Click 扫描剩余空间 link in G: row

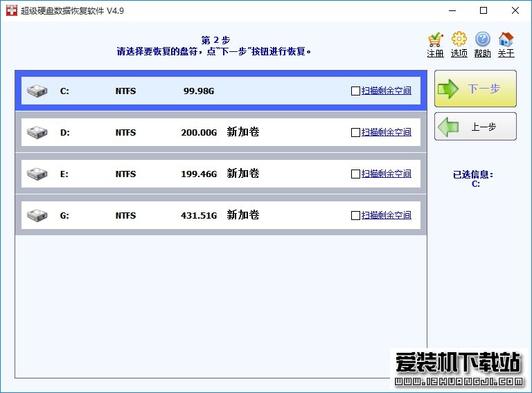coord(386,215)
